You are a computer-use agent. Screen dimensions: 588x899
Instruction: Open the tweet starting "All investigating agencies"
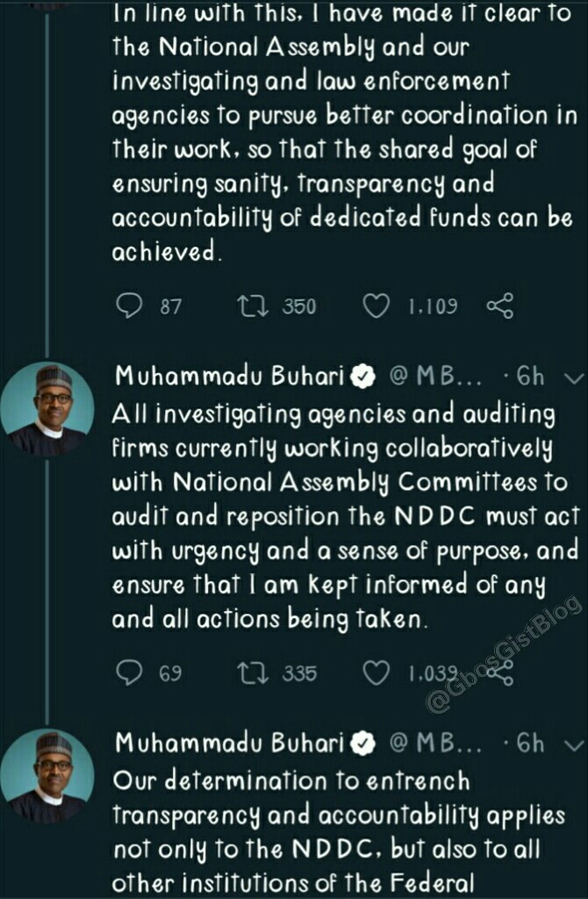pyautogui.click(x=342, y=516)
